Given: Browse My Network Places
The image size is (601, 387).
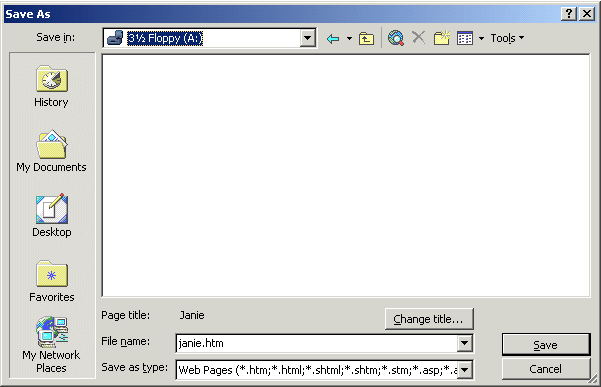Looking at the screenshot, I should click(51, 345).
